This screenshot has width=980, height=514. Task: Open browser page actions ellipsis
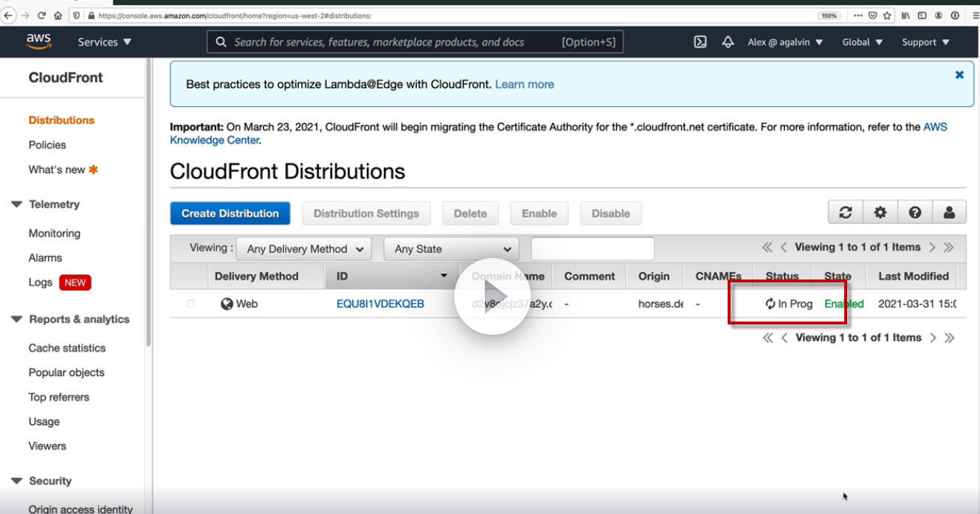point(857,15)
